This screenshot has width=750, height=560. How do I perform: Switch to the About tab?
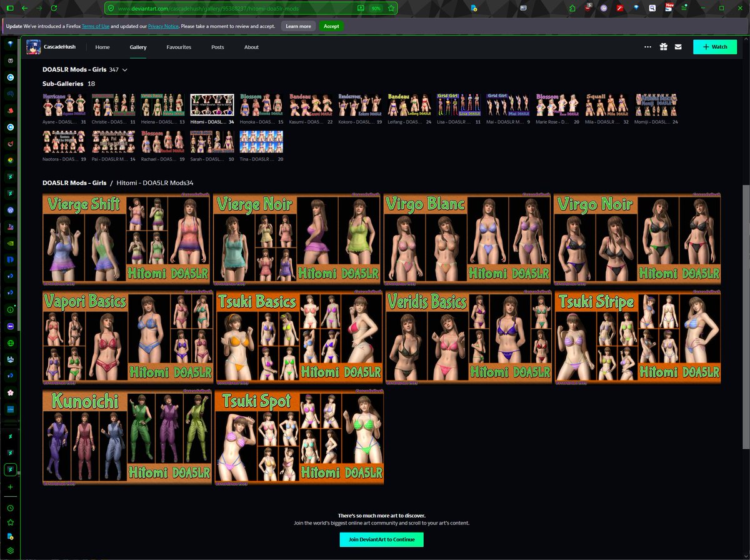tap(251, 47)
